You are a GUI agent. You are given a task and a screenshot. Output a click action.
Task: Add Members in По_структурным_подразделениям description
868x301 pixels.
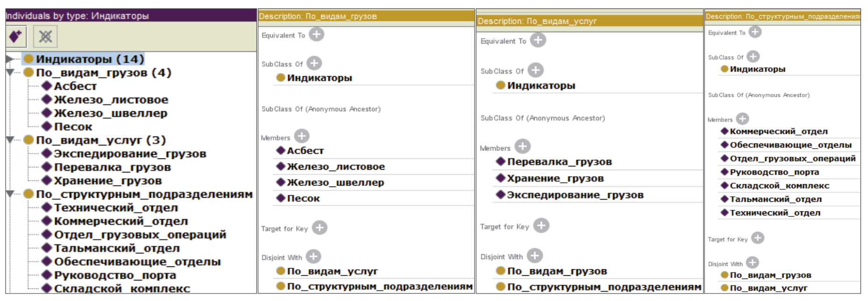742,119
